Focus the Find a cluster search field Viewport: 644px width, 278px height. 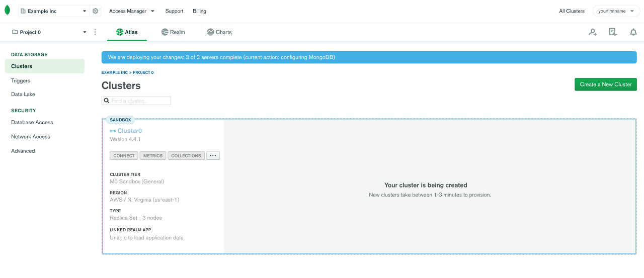click(136, 101)
